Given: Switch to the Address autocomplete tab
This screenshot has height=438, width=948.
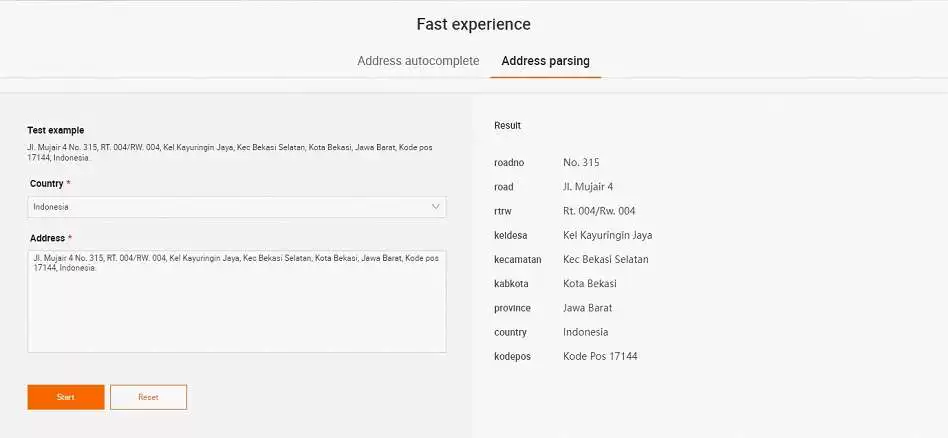Looking at the screenshot, I should 418,61.
